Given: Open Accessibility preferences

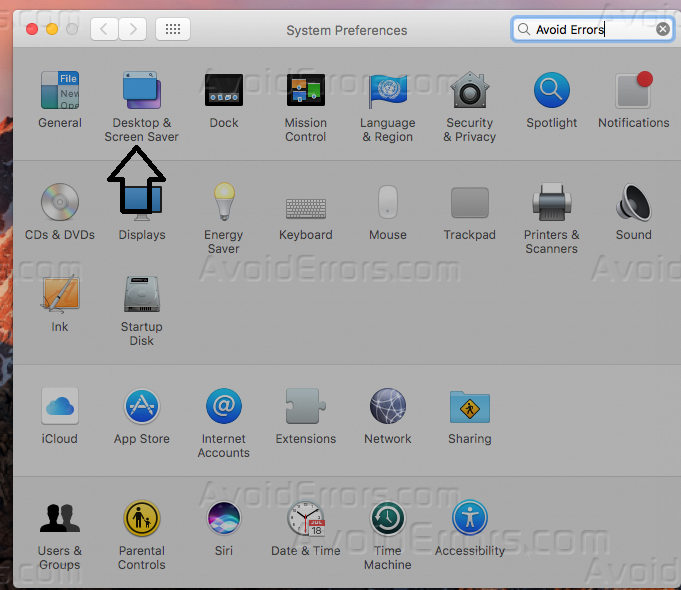Looking at the screenshot, I should coord(469,520).
